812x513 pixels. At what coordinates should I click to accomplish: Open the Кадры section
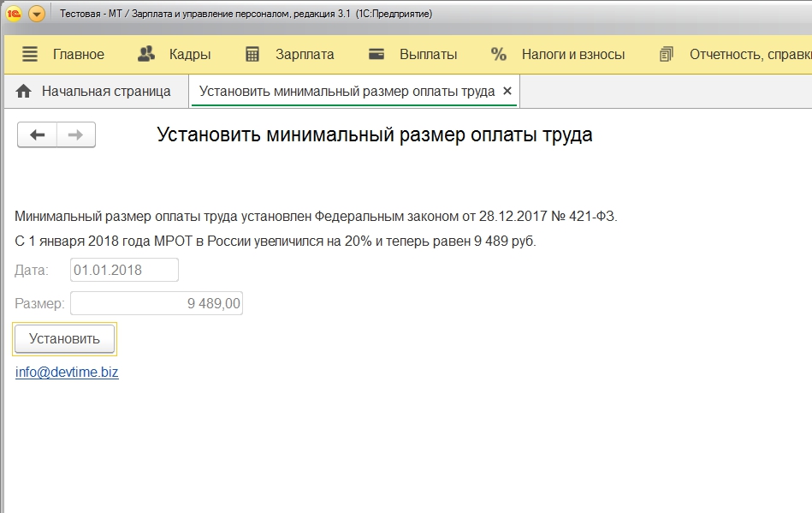click(190, 55)
